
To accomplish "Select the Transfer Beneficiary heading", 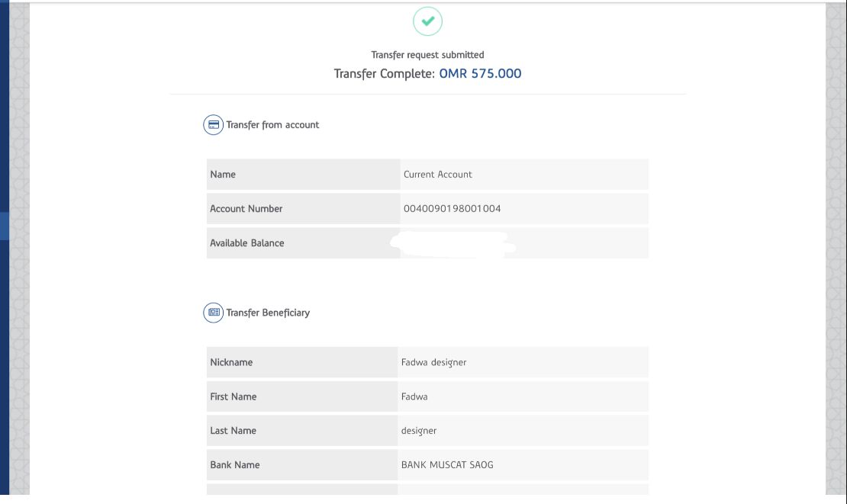I will pos(268,313).
